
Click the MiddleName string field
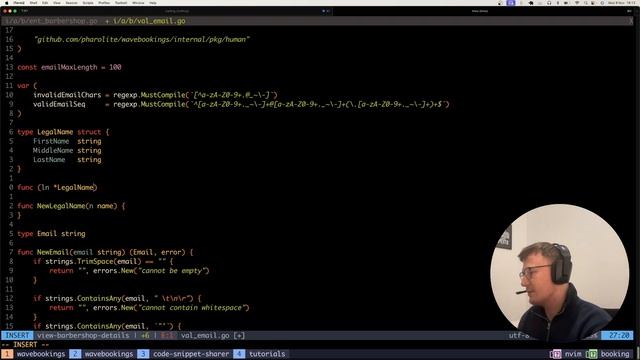pos(67,151)
